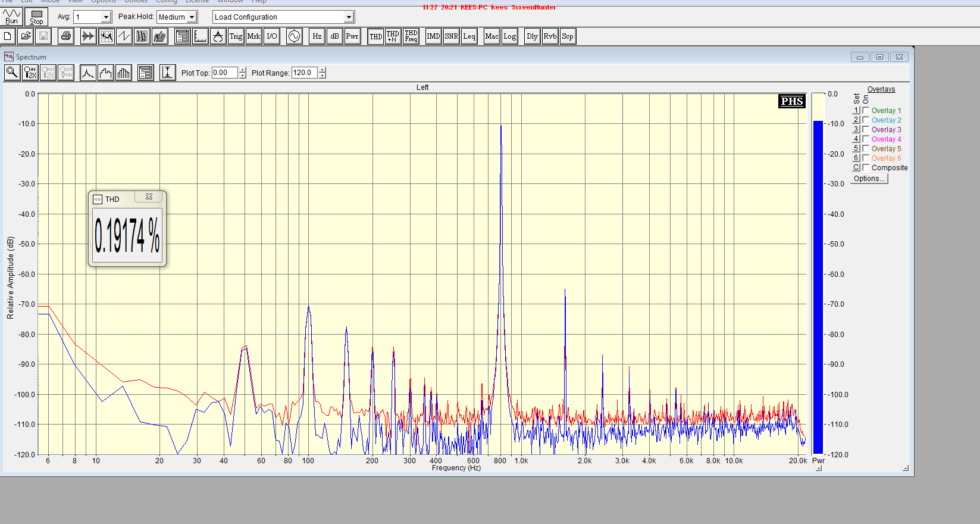Click the printer icon to print
The image size is (980, 524).
66,36
